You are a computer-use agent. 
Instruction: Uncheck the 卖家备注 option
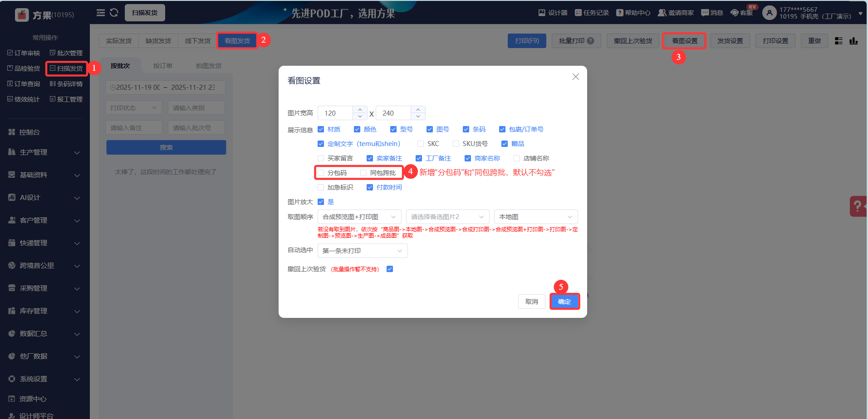pos(369,158)
